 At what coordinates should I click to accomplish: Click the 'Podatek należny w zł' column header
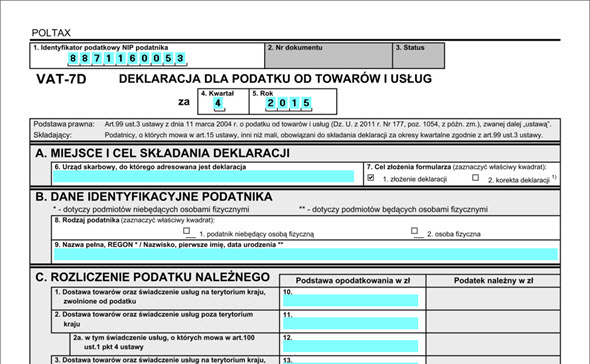tap(493, 280)
